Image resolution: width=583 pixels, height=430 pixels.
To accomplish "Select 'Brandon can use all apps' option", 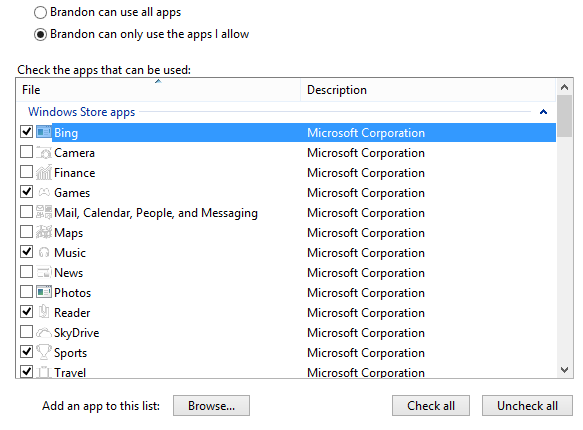I will pos(40,12).
